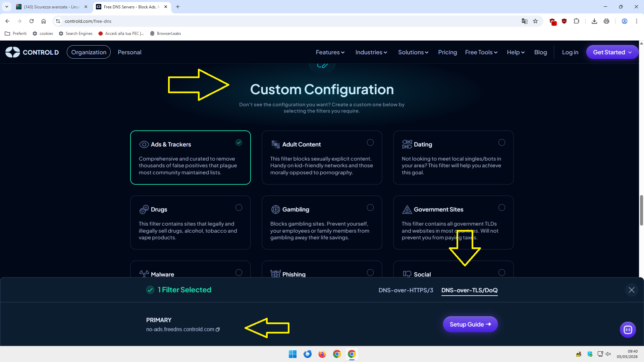Screen dimensions: 644x362
Task: Switch to active Chrome taskbar window
Action: pyautogui.click(x=352, y=354)
